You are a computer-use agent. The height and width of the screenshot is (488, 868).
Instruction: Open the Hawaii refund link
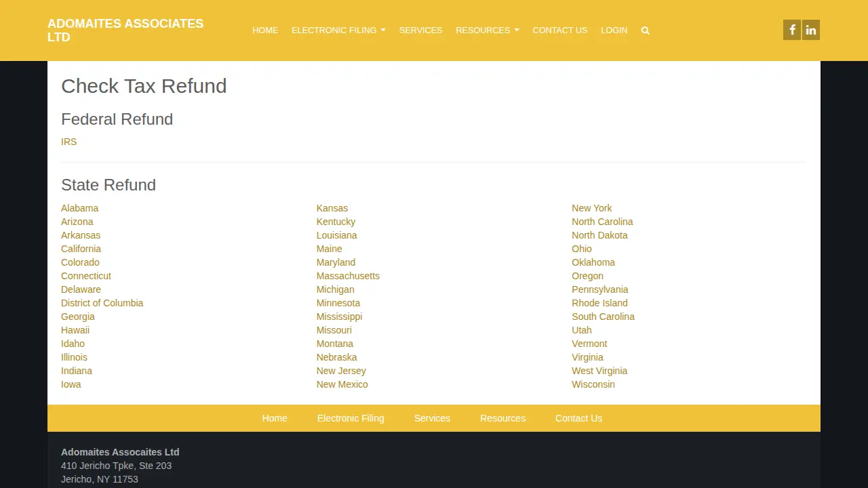[75, 330]
